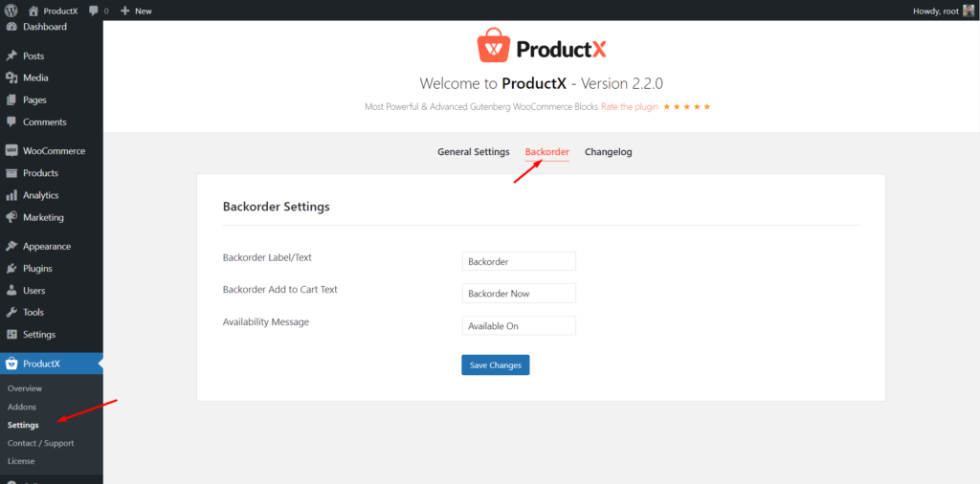The image size is (980, 484).
Task: Click the Comments icon in sidebar
Action: click(x=11, y=121)
